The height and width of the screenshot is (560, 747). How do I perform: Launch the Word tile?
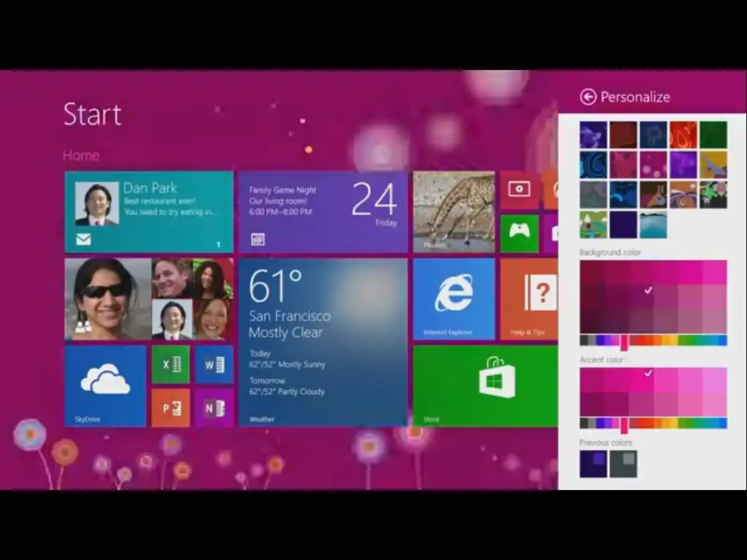(214, 365)
